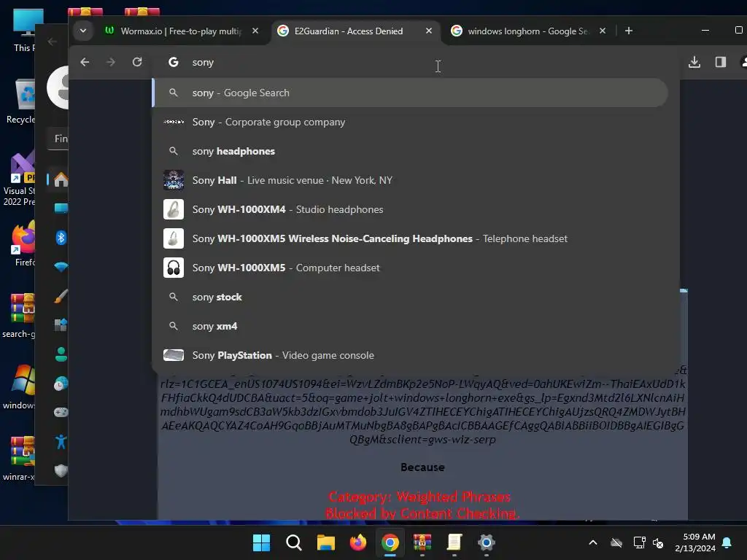This screenshot has width=747, height=560.
Task: Open the notification bell in the taskbar
Action: (727, 542)
